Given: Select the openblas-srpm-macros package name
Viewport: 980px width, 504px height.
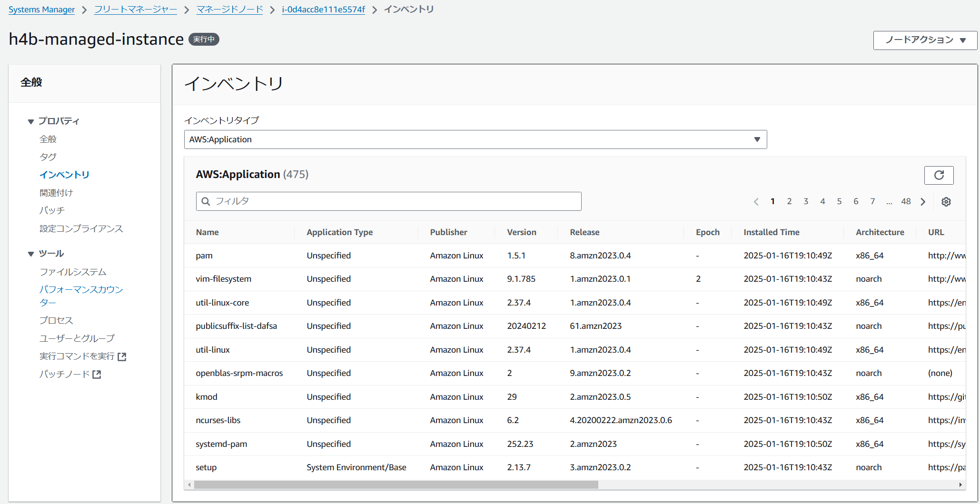Looking at the screenshot, I should [x=239, y=373].
